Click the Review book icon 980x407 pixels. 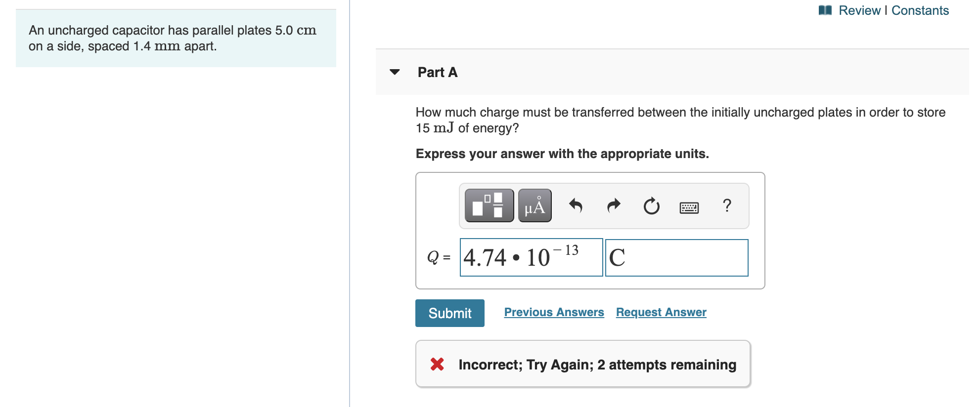click(825, 10)
